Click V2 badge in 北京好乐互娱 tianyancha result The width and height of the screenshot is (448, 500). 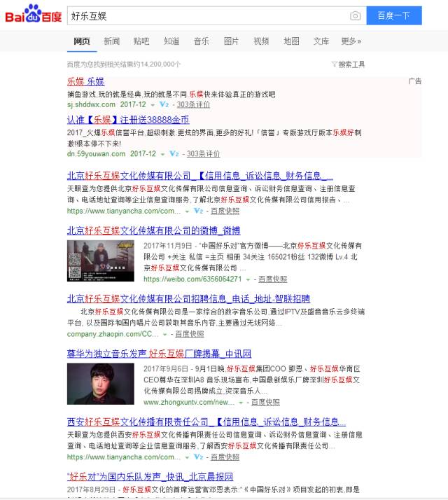[198, 211]
